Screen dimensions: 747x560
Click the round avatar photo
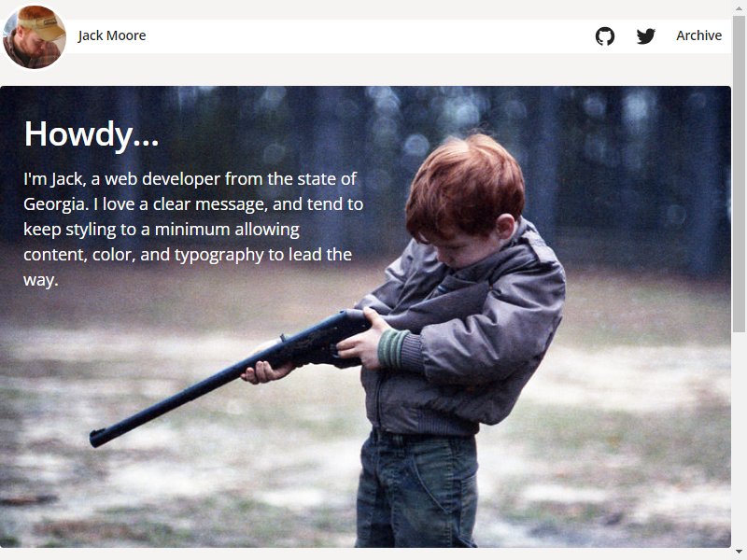click(35, 36)
